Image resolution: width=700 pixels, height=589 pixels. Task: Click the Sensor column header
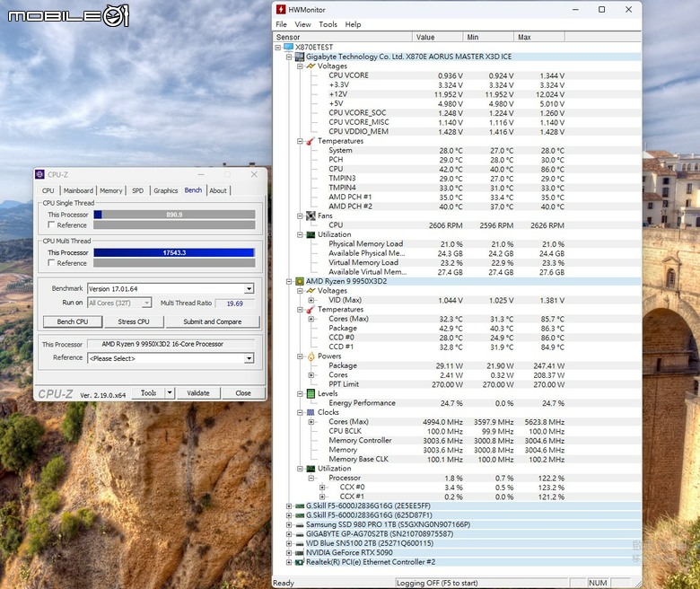[x=343, y=37]
